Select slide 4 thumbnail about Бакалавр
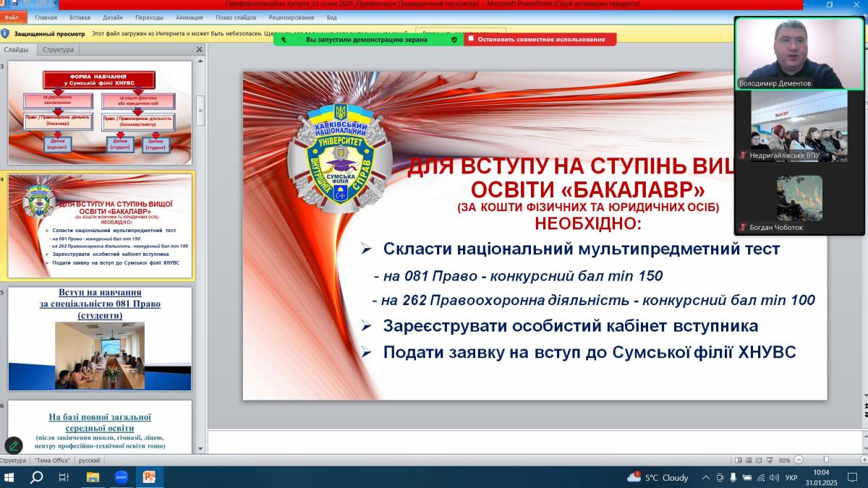This screenshot has height=488, width=868. click(x=100, y=226)
